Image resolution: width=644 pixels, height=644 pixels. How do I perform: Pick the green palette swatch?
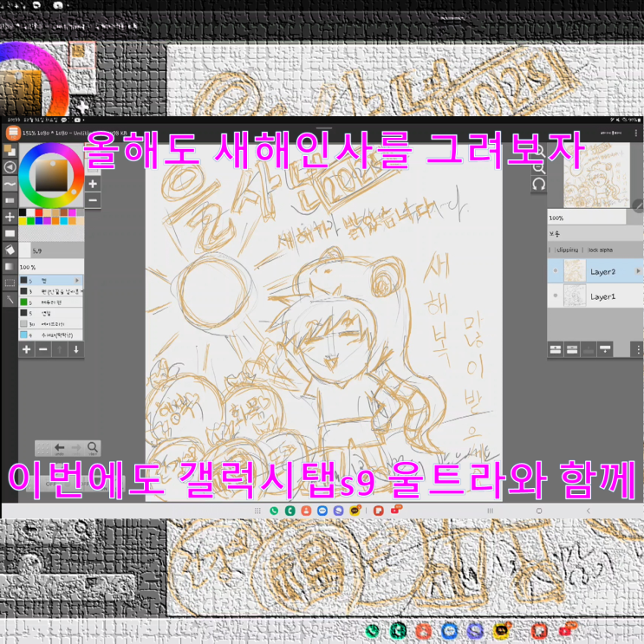(31, 221)
